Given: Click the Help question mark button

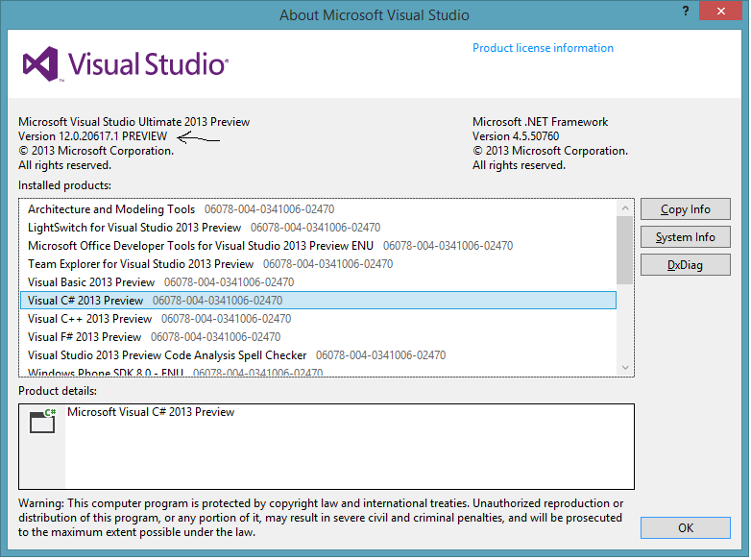Looking at the screenshot, I should [x=686, y=11].
